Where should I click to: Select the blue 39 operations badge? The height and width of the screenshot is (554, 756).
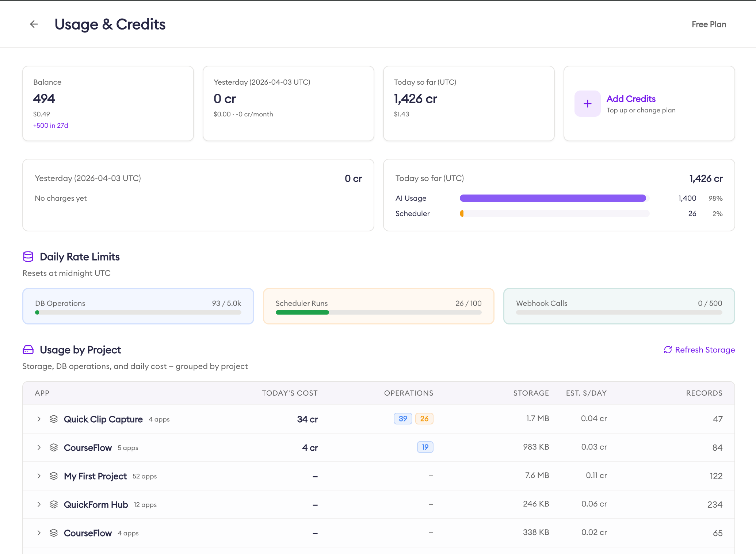(x=402, y=419)
